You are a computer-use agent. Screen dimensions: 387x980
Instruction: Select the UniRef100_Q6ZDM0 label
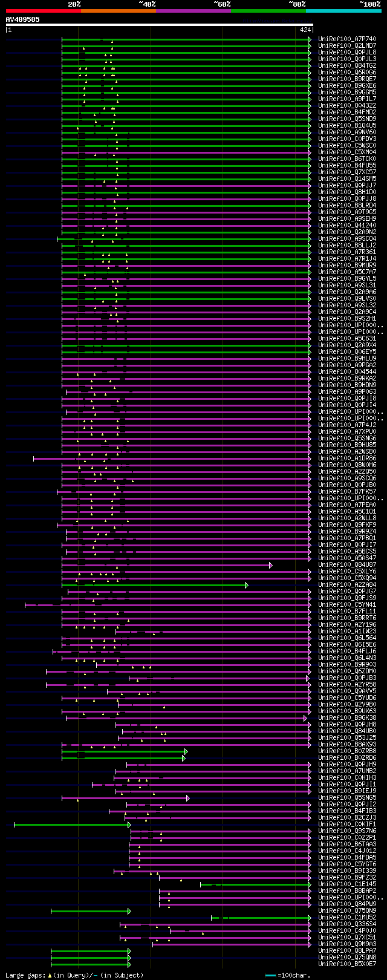347,671
